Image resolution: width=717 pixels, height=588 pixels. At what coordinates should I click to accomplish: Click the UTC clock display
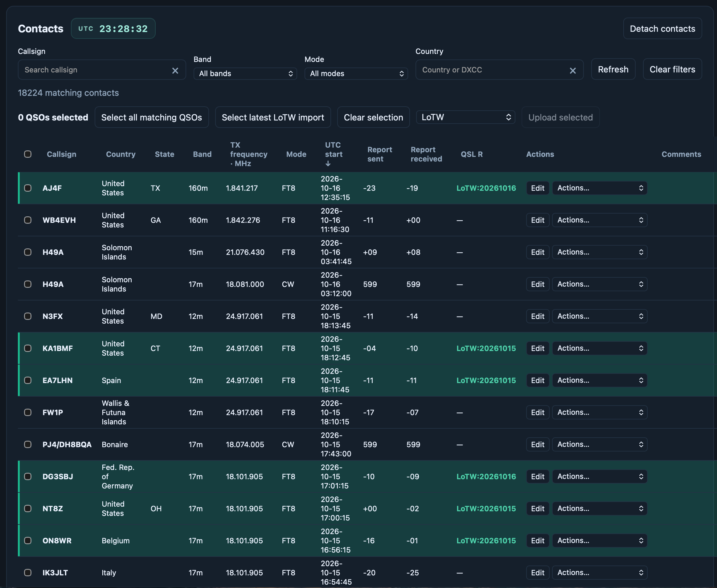tap(113, 29)
